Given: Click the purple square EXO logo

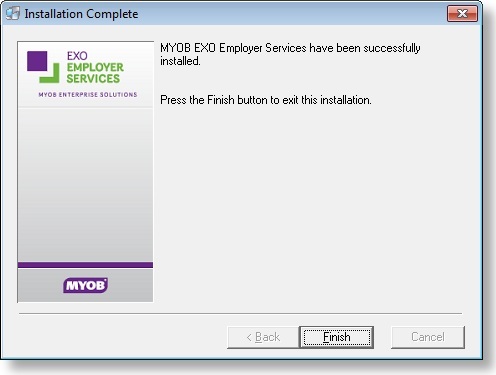Looking at the screenshot, I should coord(37,61).
